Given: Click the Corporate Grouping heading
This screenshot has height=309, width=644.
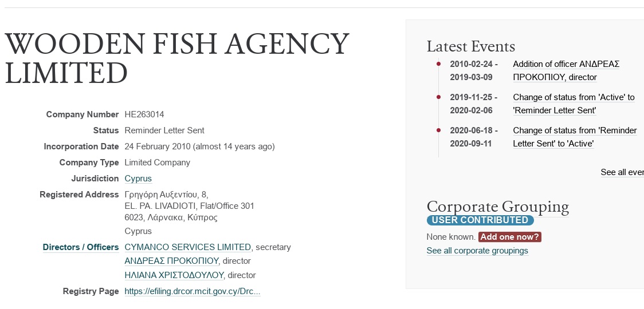Looking at the screenshot, I should (497, 207).
